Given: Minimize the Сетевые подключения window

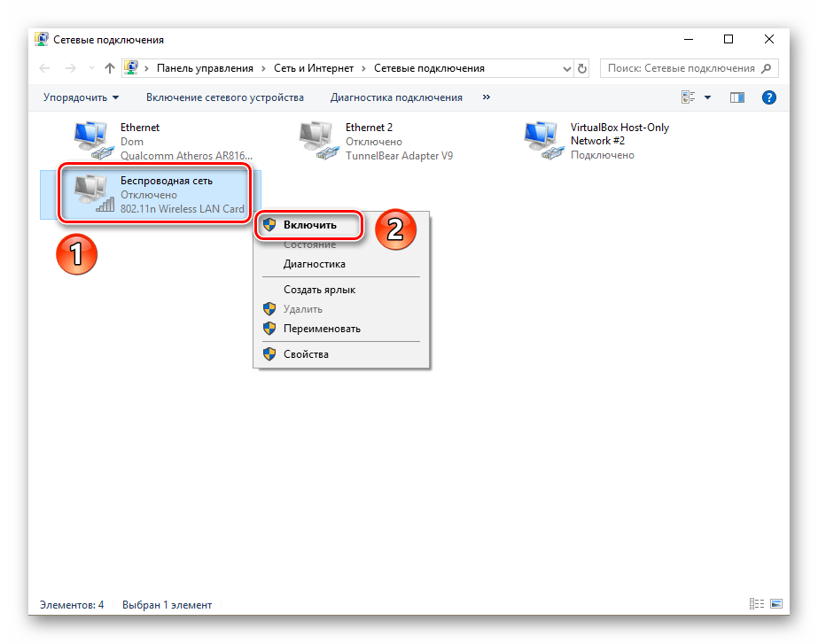Looking at the screenshot, I should tap(689, 39).
